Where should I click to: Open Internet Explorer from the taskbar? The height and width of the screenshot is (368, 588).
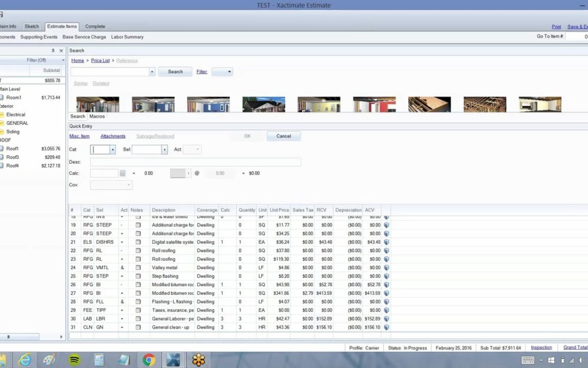[24, 360]
